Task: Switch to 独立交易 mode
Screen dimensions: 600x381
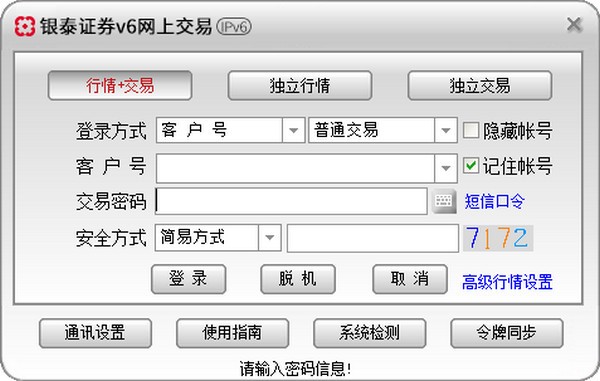Action: pyautogui.click(x=480, y=85)
